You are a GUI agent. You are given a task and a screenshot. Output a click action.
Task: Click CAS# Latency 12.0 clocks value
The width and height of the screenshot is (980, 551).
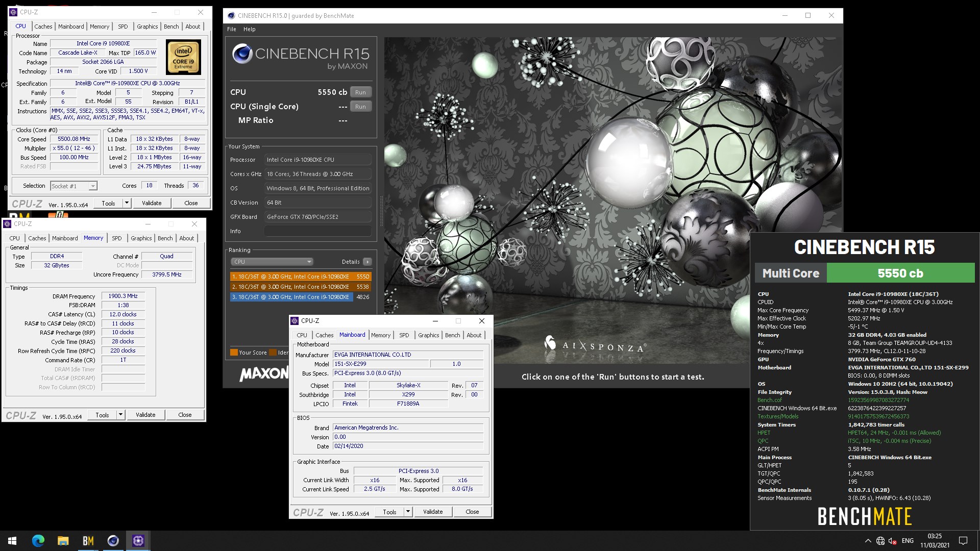click(123, 314)
